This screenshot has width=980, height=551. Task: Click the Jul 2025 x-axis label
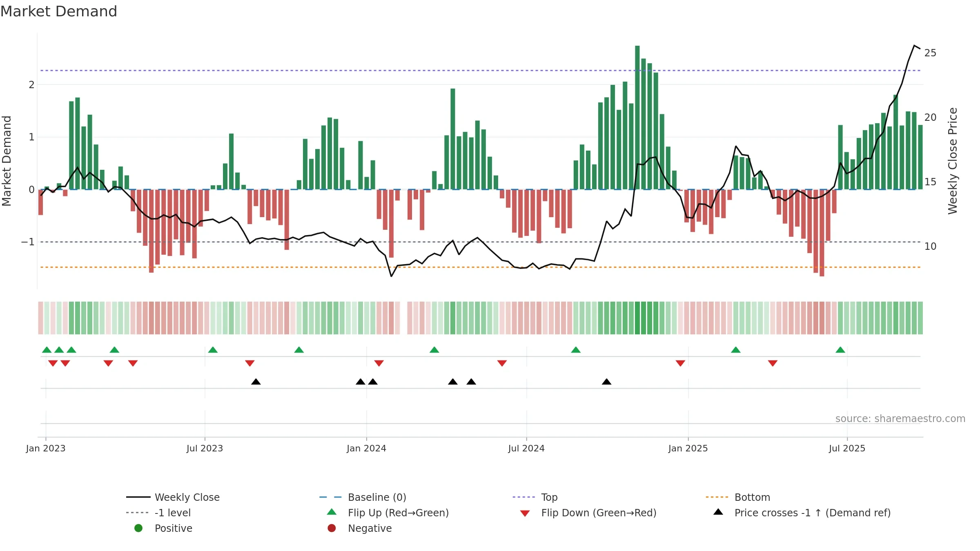pyautogui.click(x=847, y=449)
